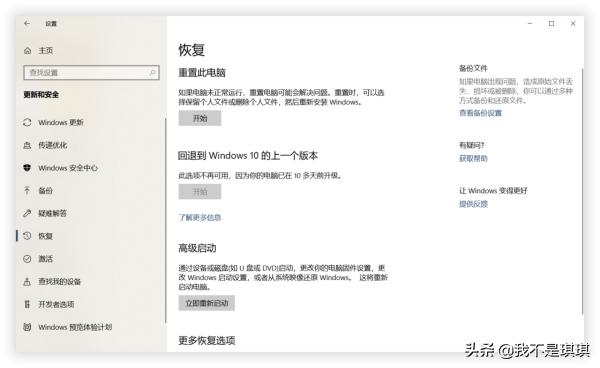Click the 备份 upload arrow icon
Image resolution: width=600 pixels, height=368 pixels.
click(27, 190)
